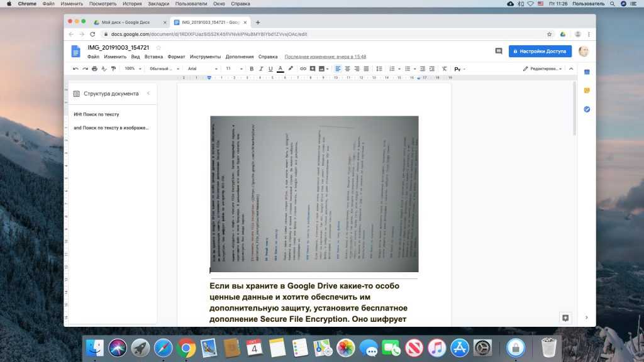Open the text color picker
The height and width of the screenshot is (362, 644).
click(280, 69)
